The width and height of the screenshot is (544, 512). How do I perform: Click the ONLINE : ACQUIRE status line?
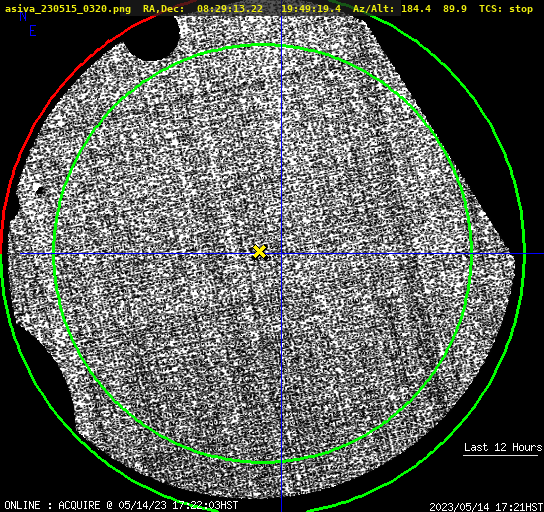121,505
